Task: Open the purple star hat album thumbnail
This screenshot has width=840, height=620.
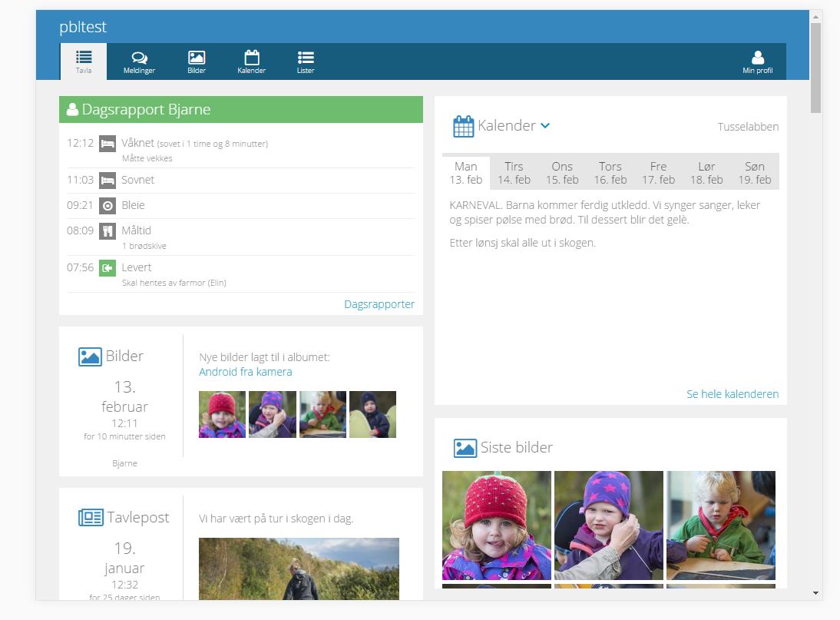Action: (x=272, y=414)
